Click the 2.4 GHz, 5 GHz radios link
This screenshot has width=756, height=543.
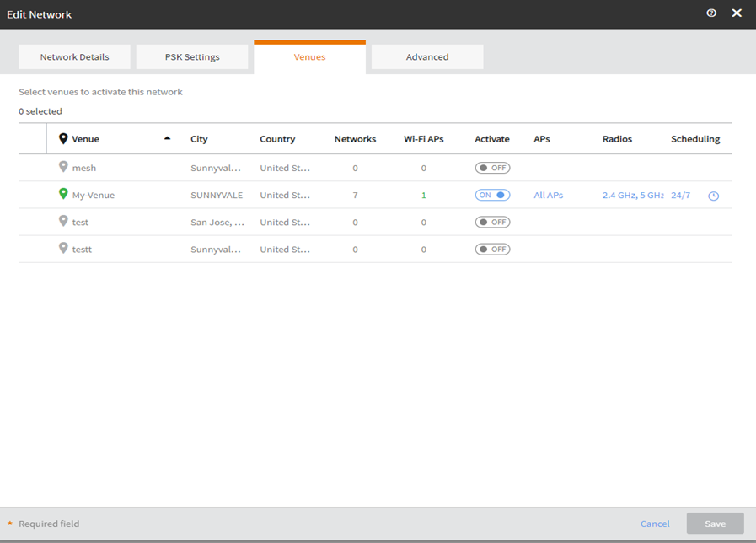click(633, 196)
